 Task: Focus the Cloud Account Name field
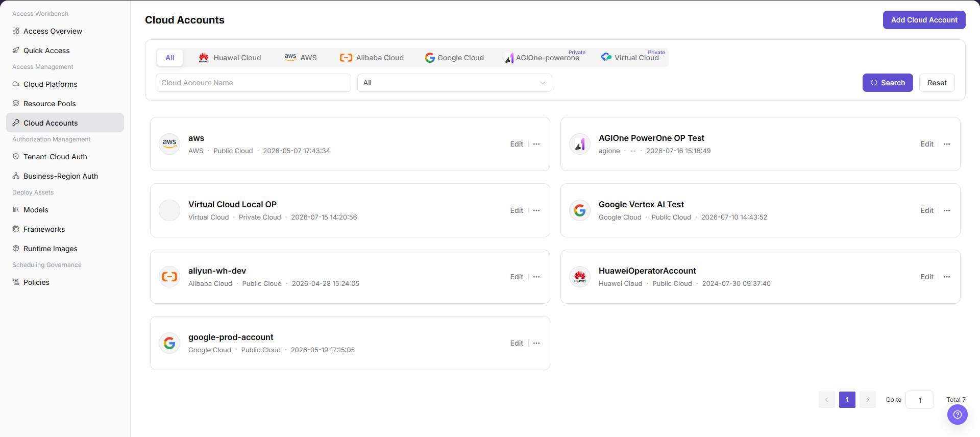[253, 83]
